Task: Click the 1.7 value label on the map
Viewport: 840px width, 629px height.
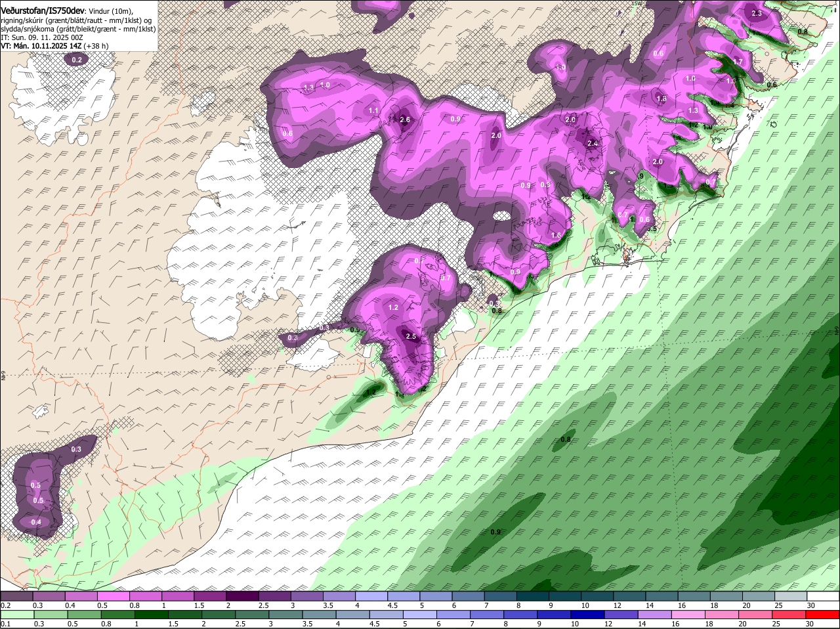Action: pos(738,62)
